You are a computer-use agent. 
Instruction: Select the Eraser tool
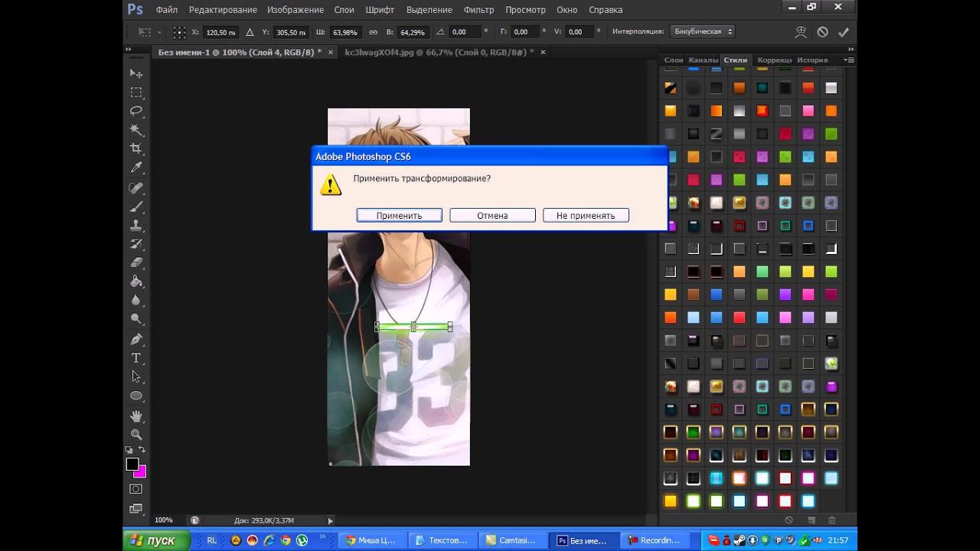[x=136, y=263]
